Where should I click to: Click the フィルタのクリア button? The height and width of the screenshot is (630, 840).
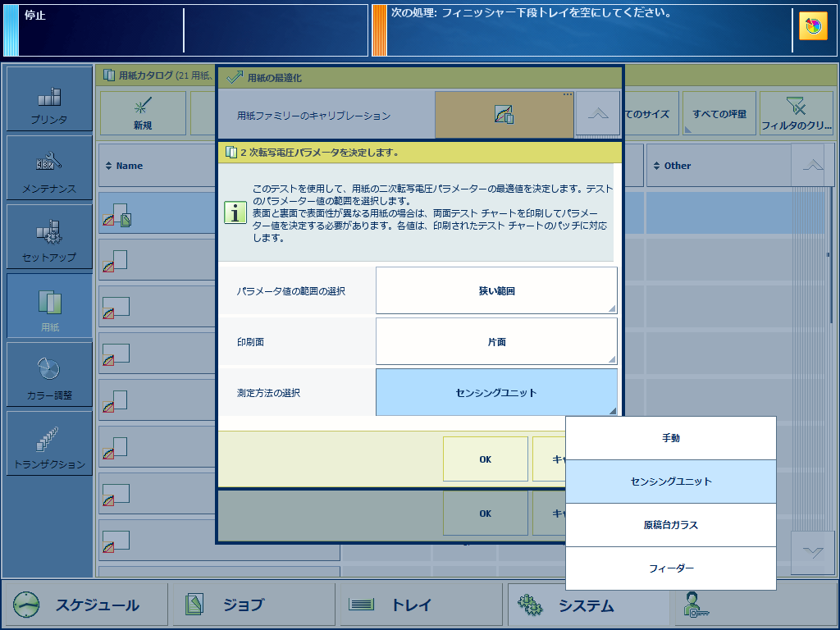tap(796, 113)
